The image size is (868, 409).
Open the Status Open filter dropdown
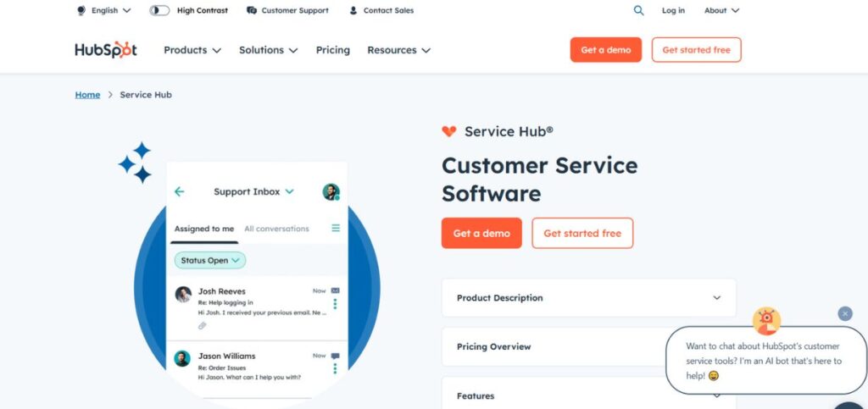tap(210, 260)
